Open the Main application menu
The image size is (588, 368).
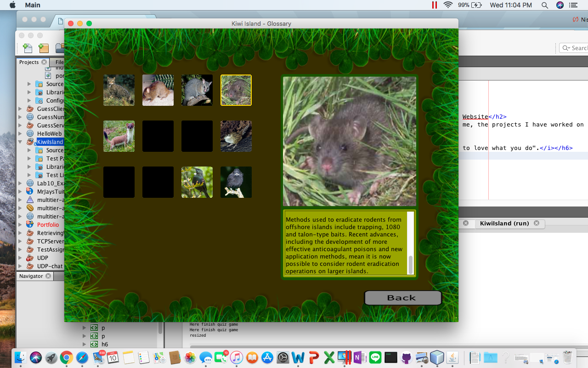point(33,5)
